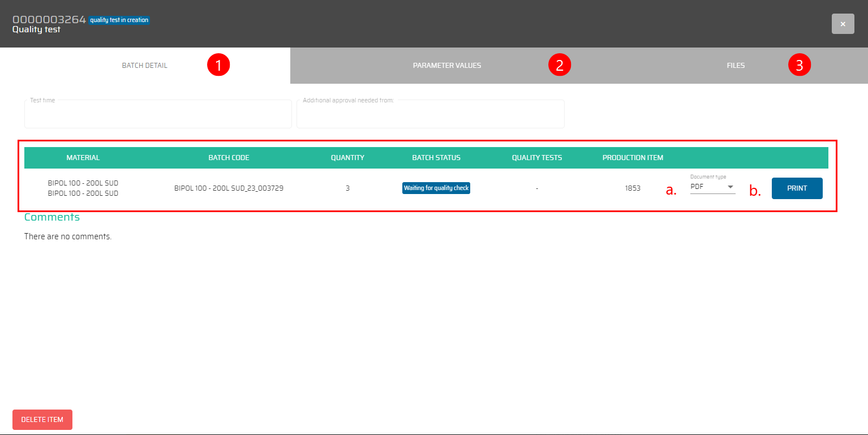Image resolution: width=868 pixels, height=435 pixels.
Task: Click the Production Item column header
Action: click(x=632, y=158)
